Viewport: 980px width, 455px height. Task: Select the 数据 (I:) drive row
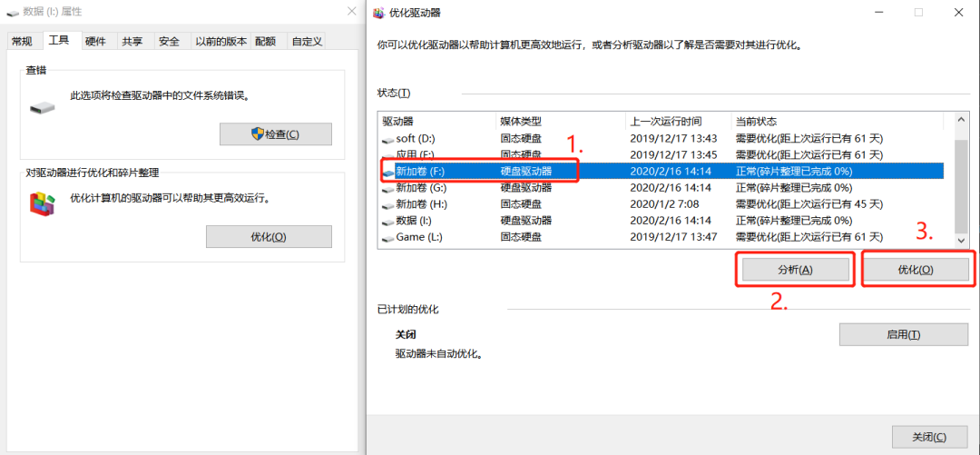click(x=662, y=221)
